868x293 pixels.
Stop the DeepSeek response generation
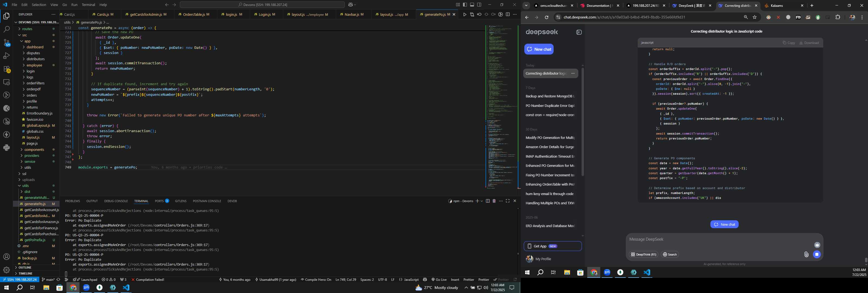click(x=817, y=254)
